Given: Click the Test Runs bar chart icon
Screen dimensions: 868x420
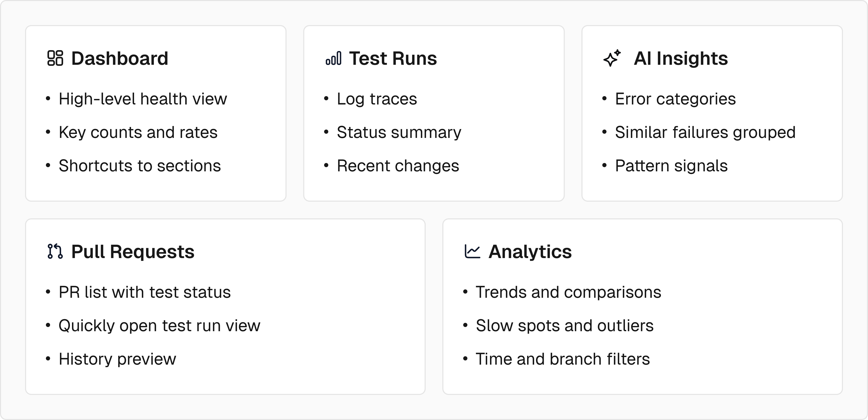Looking at the screenshot, I should tap(333, 58).
